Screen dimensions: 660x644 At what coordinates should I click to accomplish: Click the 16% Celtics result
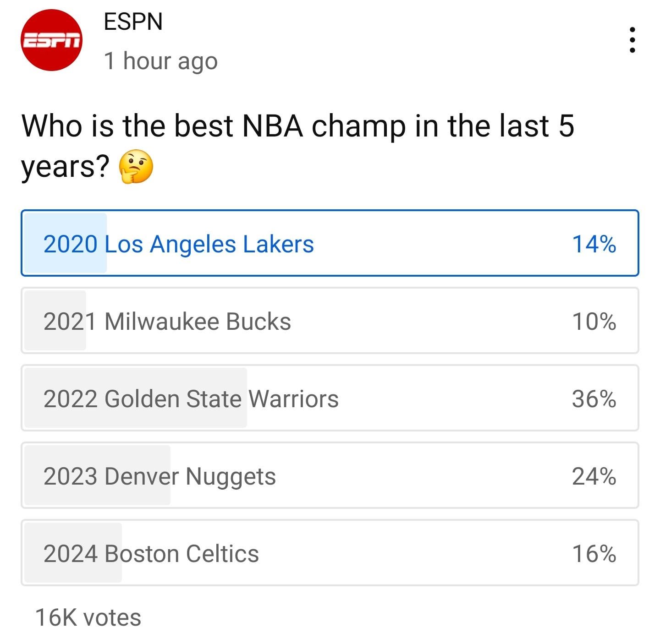pos(594,553)
